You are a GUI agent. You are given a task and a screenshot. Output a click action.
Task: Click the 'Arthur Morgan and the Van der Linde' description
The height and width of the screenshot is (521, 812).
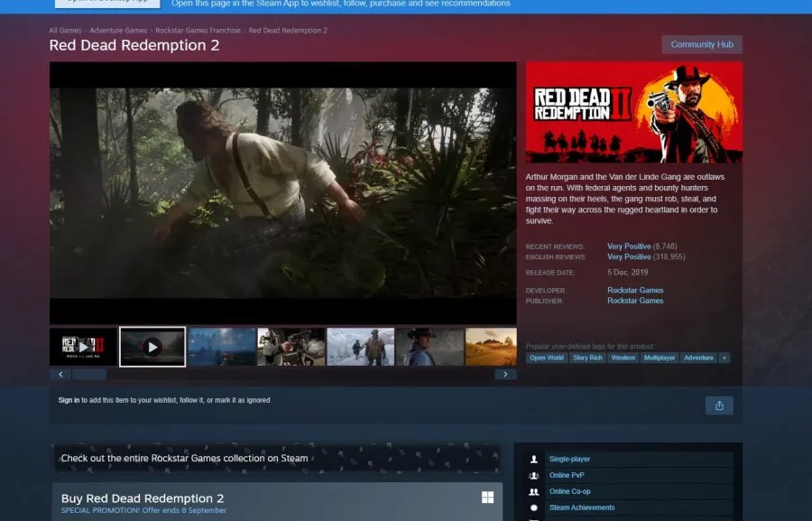(x=625, y=199)
